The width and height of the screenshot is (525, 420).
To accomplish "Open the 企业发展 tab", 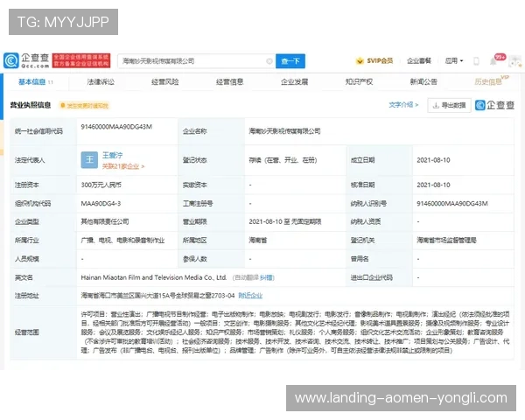I will [294, 81].
